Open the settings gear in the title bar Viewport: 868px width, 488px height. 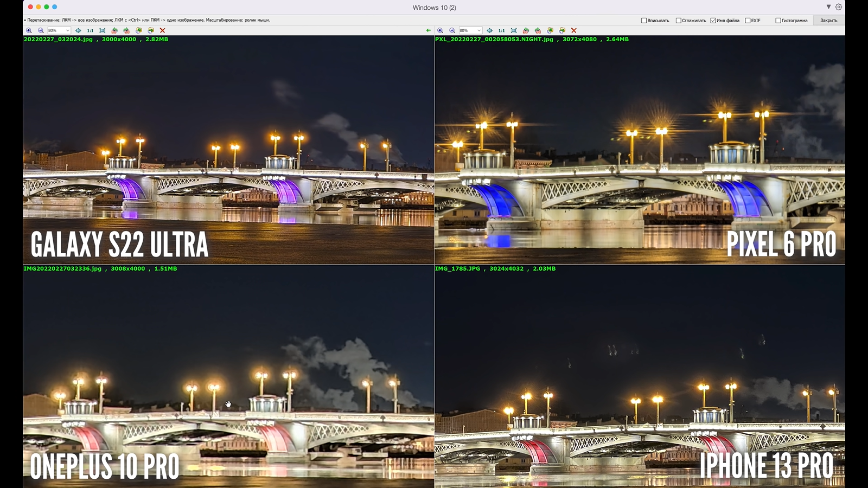[x=839, y=7]
